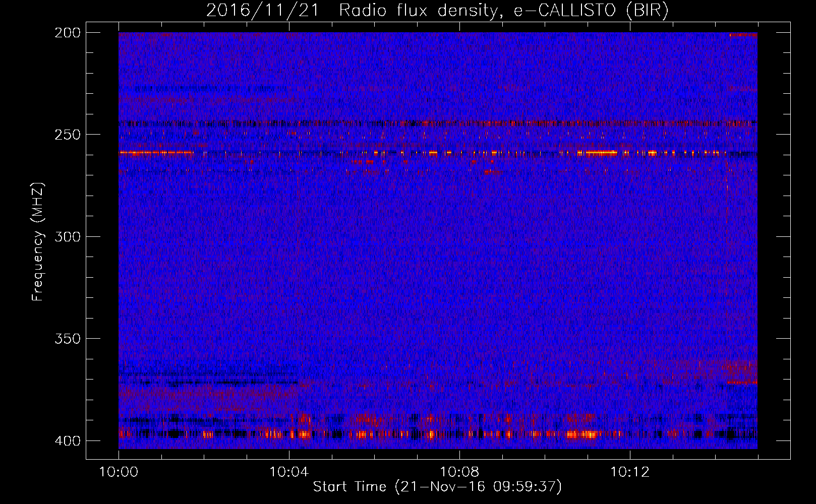
Task: Click the 'Frequency (MHZ)' axis label
Action: click(38, 241)
